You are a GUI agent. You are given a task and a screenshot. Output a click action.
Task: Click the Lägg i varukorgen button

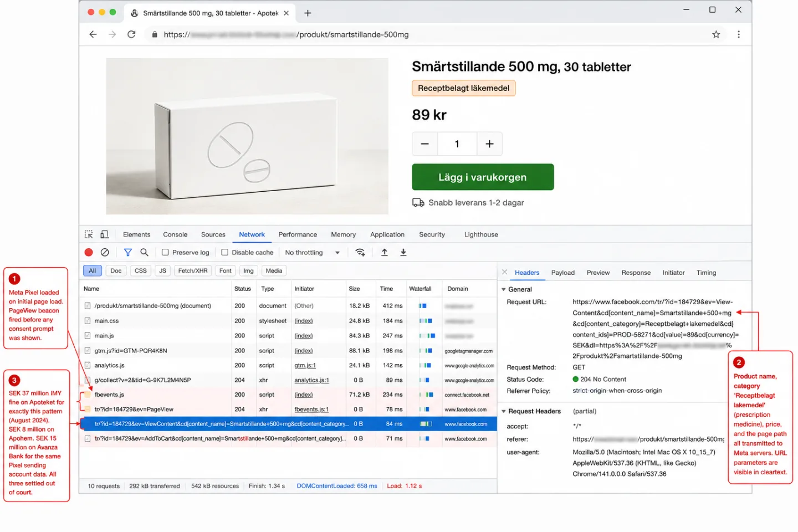[x=483, y=177]
